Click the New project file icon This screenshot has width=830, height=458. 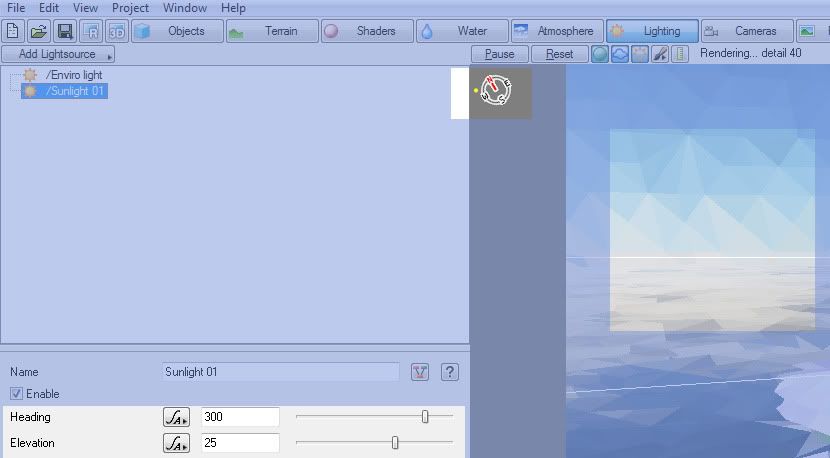point(14,32)
